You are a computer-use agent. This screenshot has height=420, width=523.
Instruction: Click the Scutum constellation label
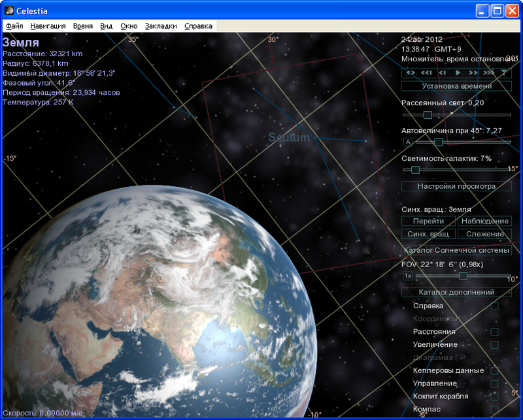click(289, 137)
